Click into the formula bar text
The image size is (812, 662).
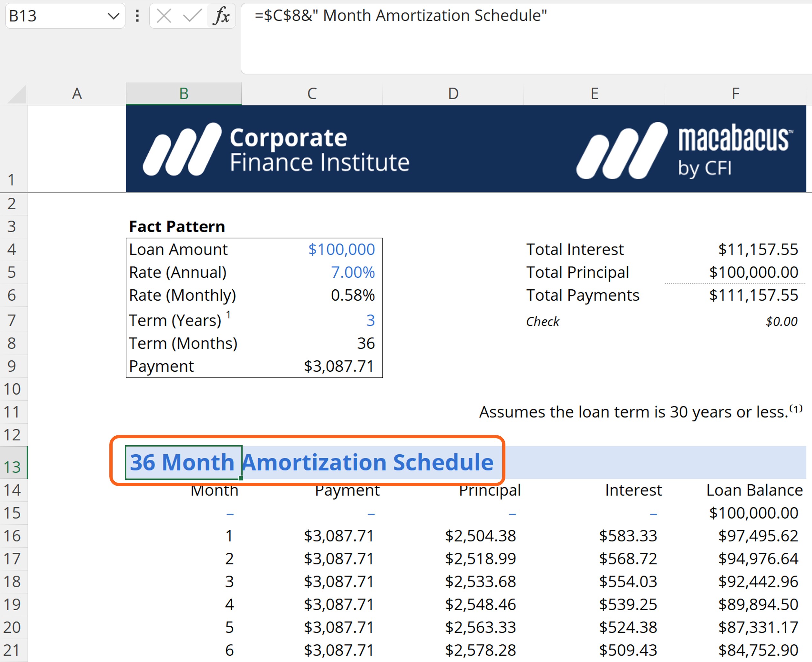tap(401, 16)
